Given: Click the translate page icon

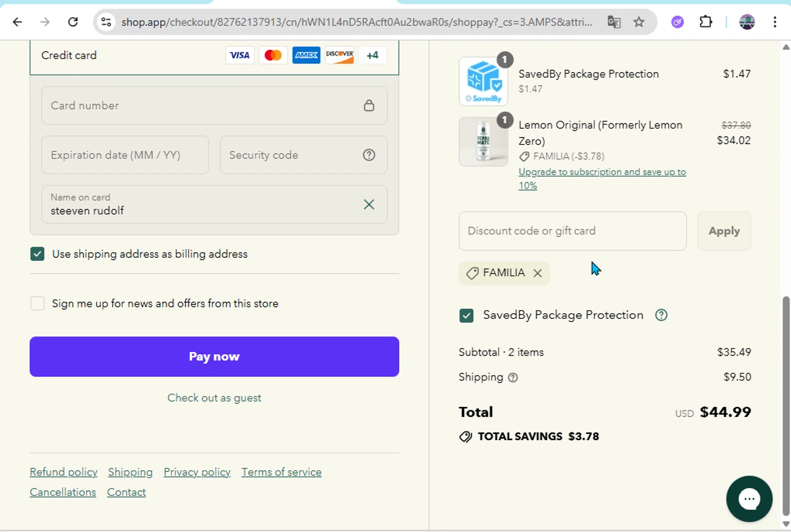Looking at the screenshot, I should pos(614,22).
